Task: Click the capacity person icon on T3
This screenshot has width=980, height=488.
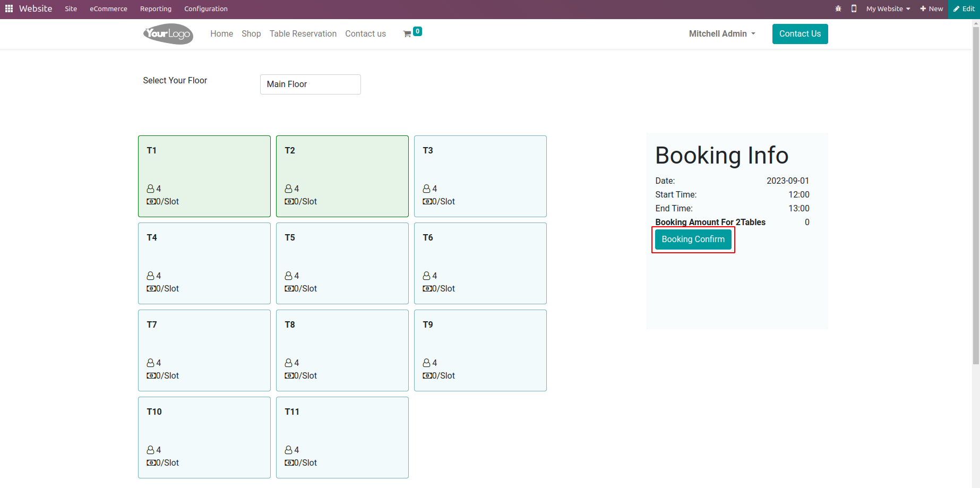Action: 426,189
